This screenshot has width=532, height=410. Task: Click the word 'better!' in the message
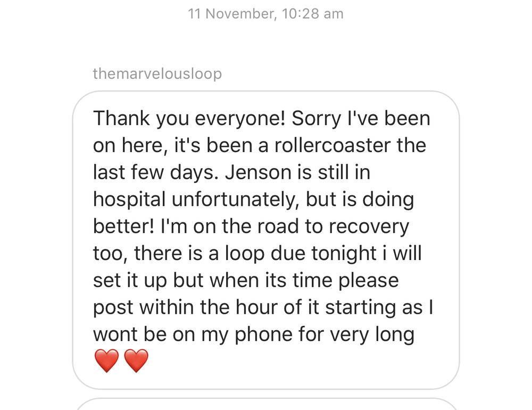click(123, 226)
